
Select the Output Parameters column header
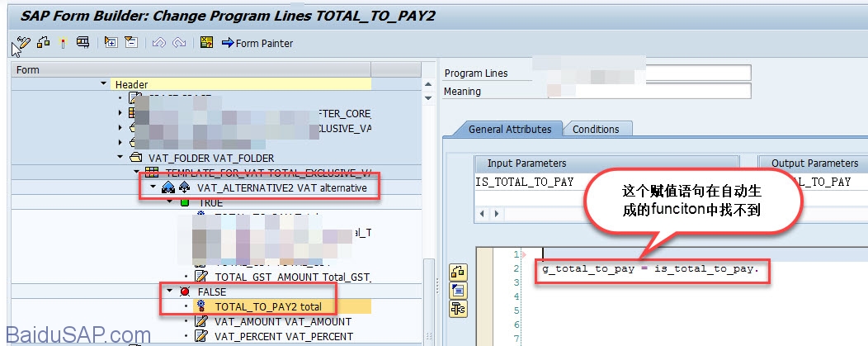813,164
